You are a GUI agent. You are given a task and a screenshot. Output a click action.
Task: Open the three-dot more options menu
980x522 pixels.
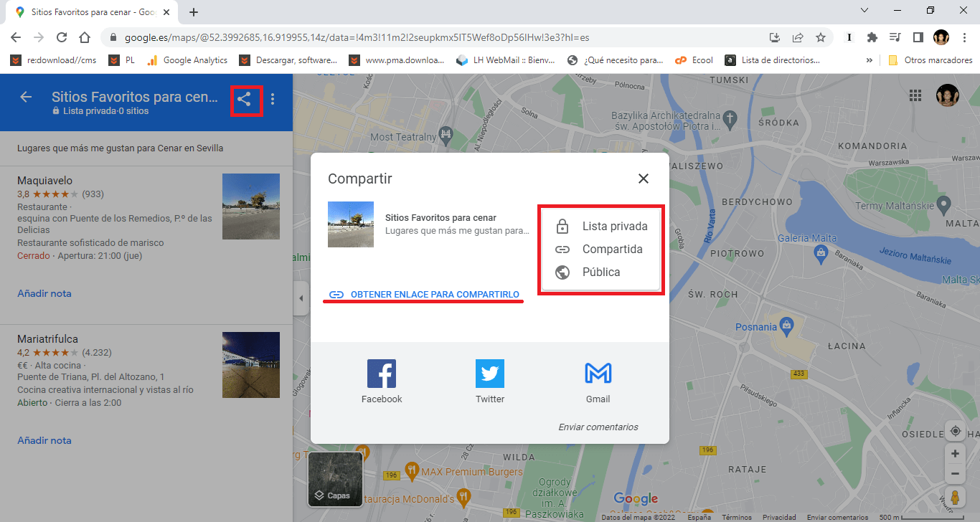[273, 99]
